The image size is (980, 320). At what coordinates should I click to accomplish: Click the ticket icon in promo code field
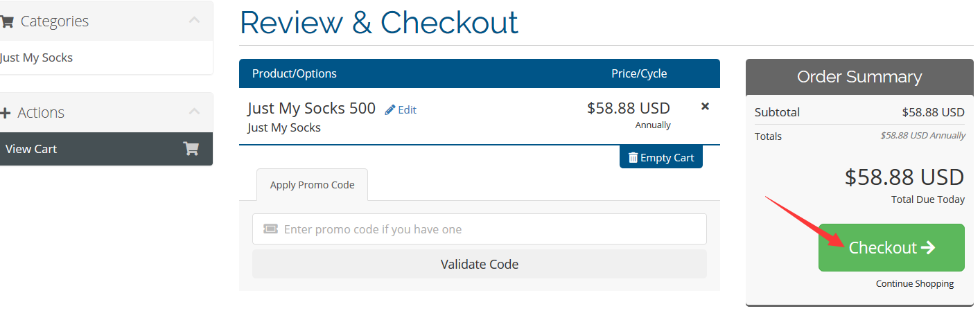pyautogui.click(x=270, y=229)
